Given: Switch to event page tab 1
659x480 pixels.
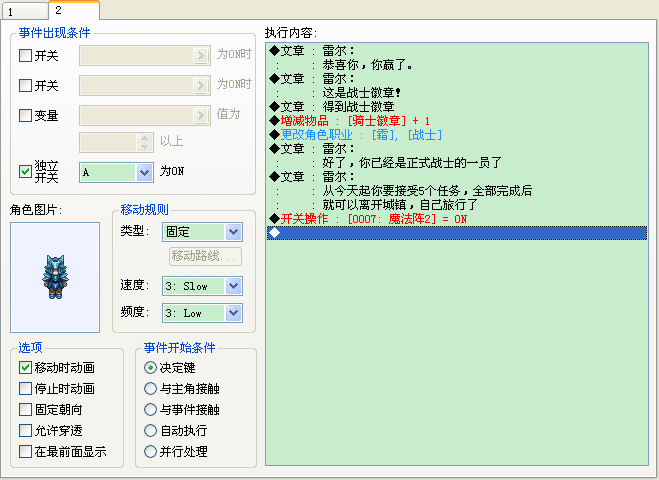Looking at the screenshot, I should coord(24,11).
